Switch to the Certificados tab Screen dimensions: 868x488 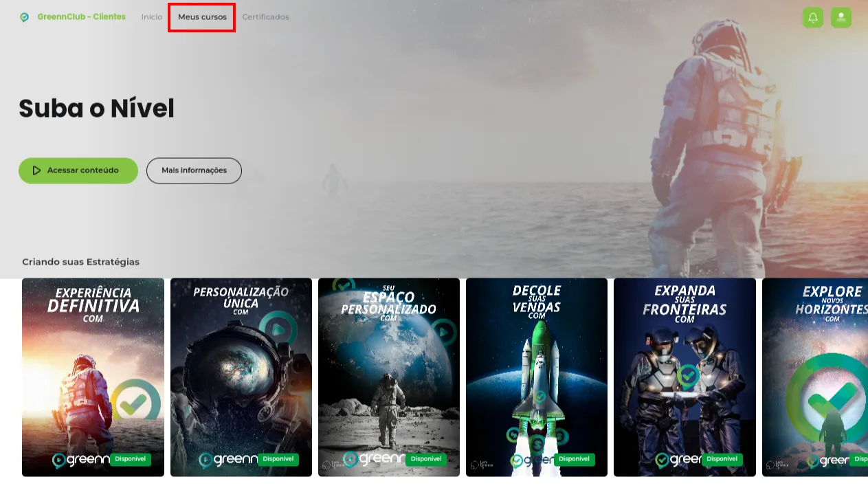coord(265,17)
